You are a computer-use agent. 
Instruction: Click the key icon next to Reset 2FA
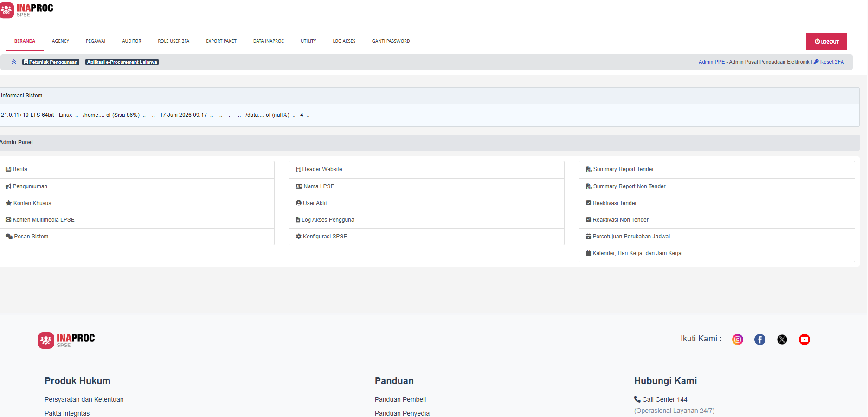point(816,62)
